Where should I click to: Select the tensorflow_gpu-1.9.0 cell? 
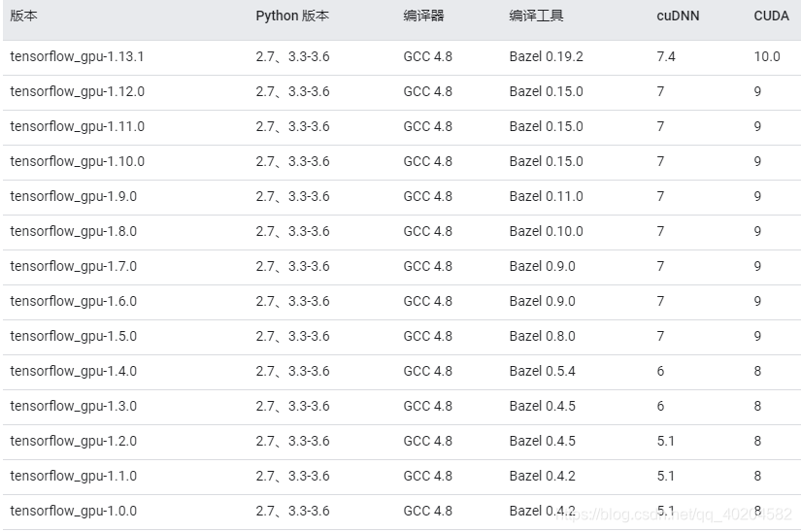pos(73,196)
